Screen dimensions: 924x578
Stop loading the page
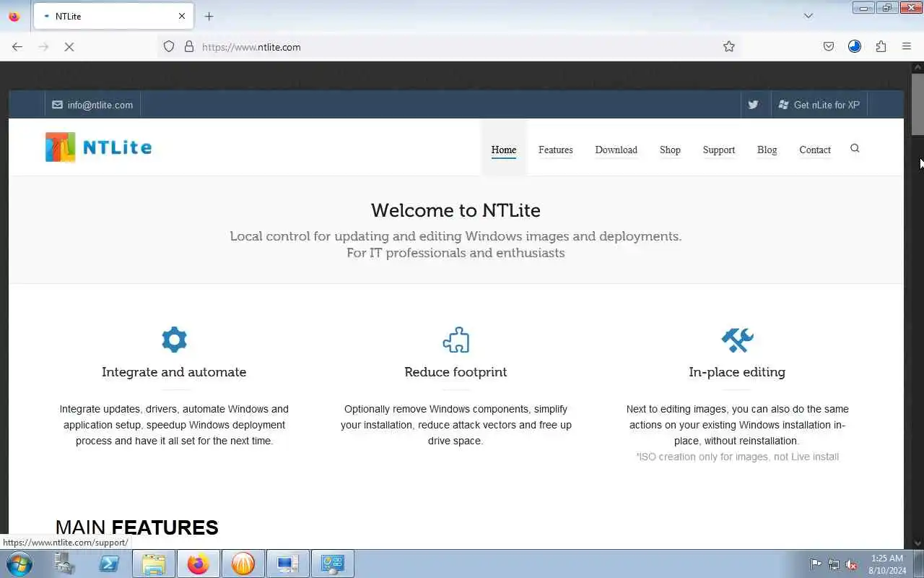pyautogui.click(x=69, y=47)
